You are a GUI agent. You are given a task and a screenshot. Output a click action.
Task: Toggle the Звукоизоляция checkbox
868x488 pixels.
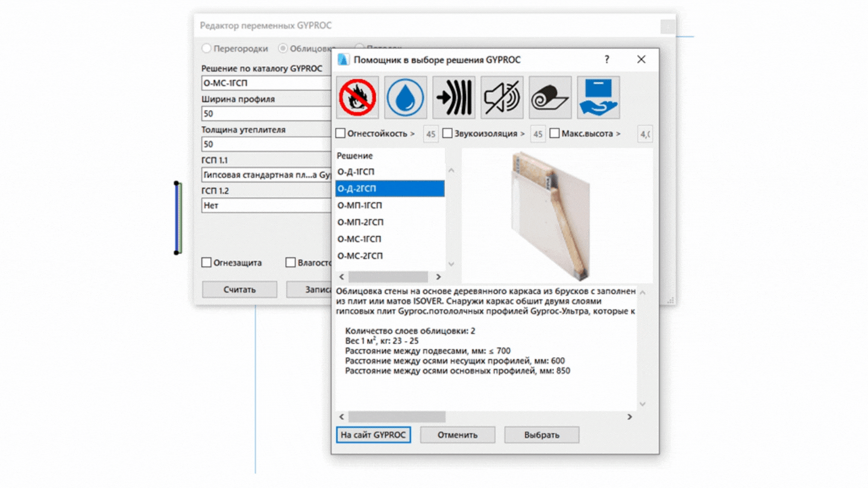(x=448, y=133)
